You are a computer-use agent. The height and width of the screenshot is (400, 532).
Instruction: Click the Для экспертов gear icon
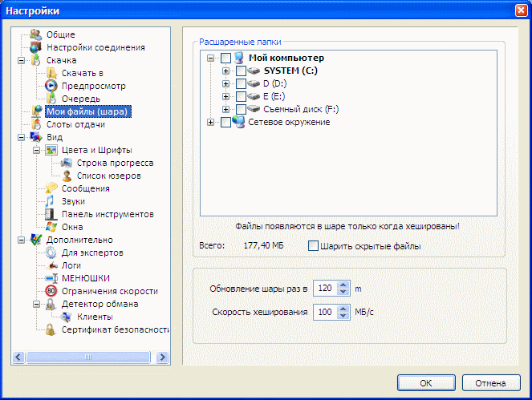click(51, 253)
